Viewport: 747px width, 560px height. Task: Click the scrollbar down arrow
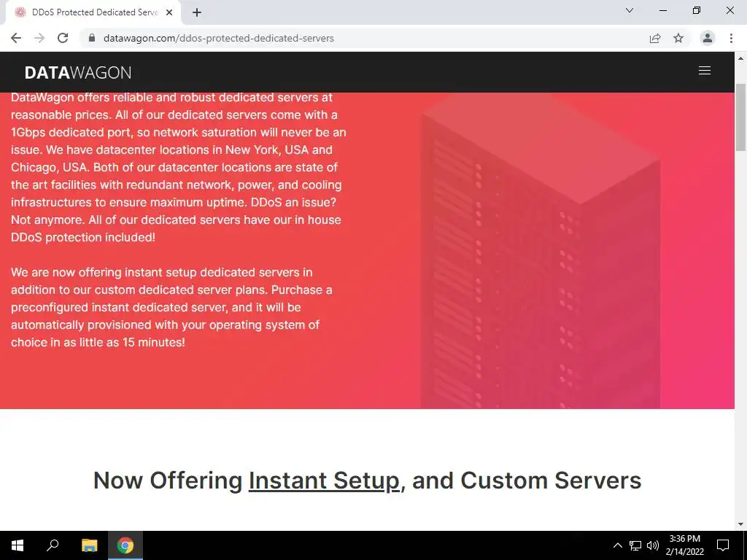(741, 524)
